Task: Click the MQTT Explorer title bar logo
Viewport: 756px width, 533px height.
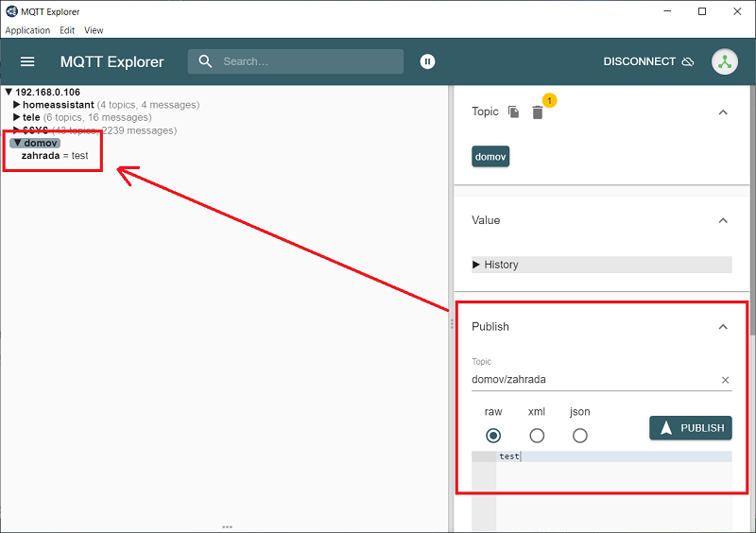Action: point(11,11)
